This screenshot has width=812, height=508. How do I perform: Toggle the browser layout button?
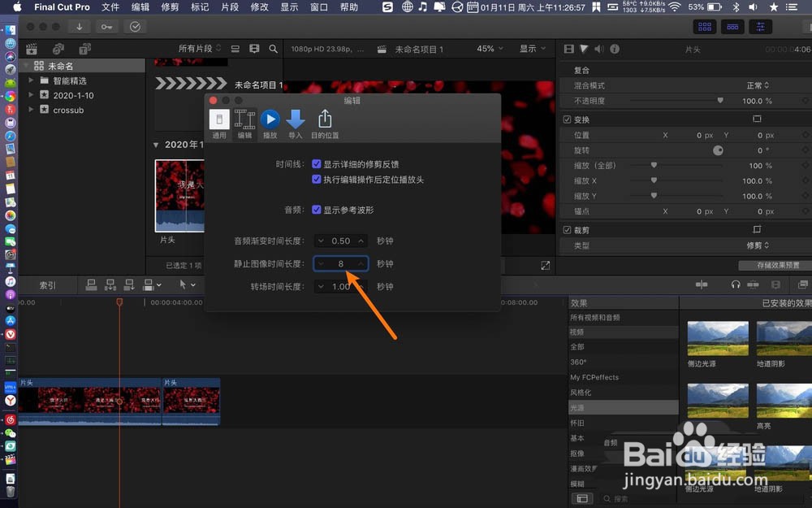704,27
